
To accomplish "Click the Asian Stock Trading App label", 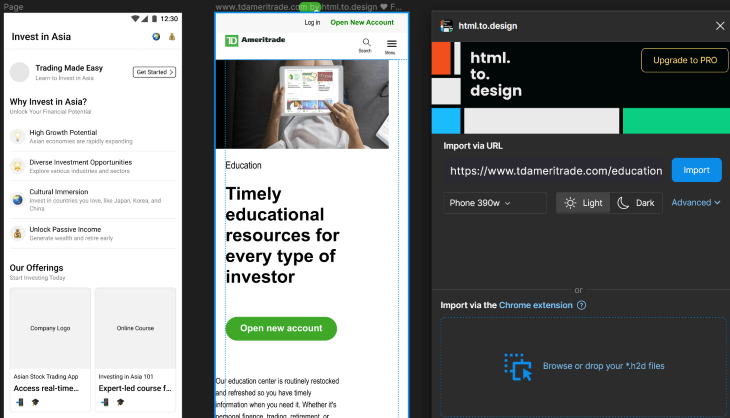I will coord(46,377).
